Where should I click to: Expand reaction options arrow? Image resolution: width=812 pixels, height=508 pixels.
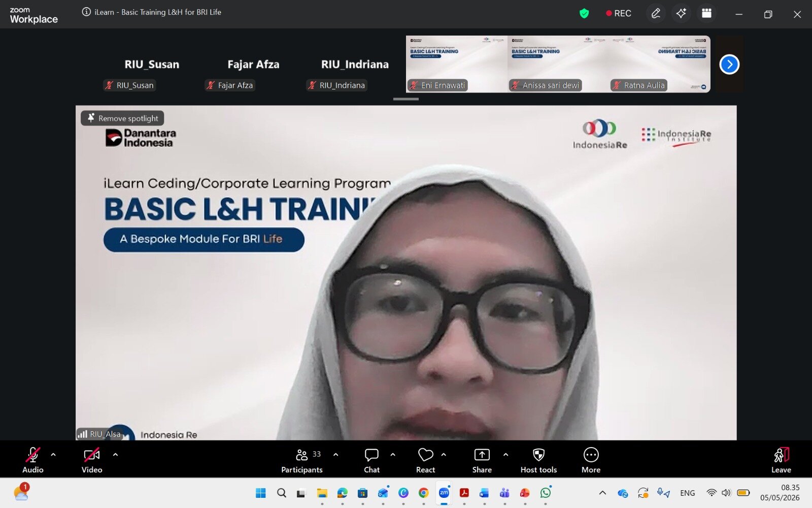[x=444, y=455]
